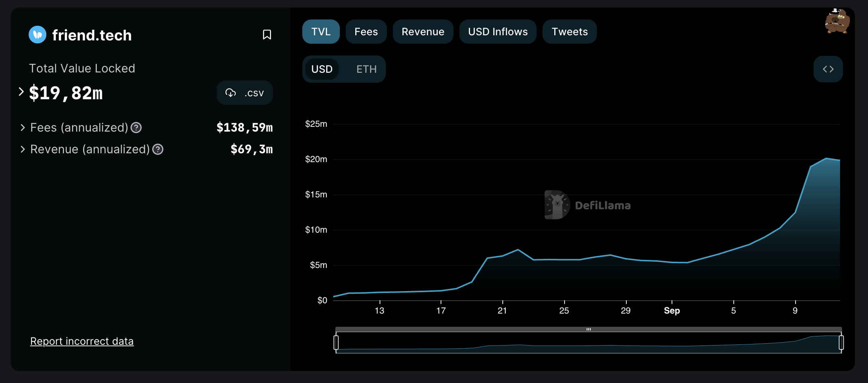
Task: Open help tooltip for Fees (annualized)
Action: pos(136,128)
